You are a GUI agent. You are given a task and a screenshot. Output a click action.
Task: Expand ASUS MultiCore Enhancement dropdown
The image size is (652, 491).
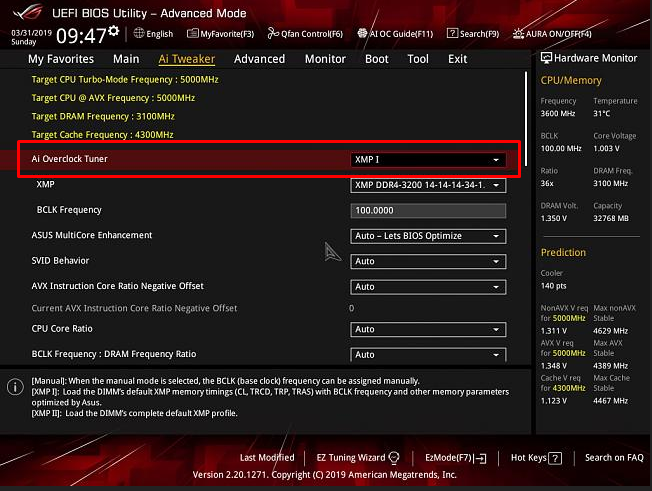coord(428,236)
